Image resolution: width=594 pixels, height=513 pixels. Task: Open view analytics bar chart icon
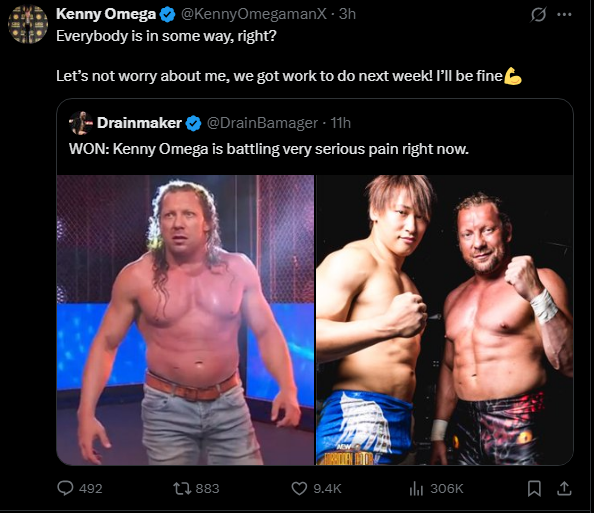pos(416,488)
